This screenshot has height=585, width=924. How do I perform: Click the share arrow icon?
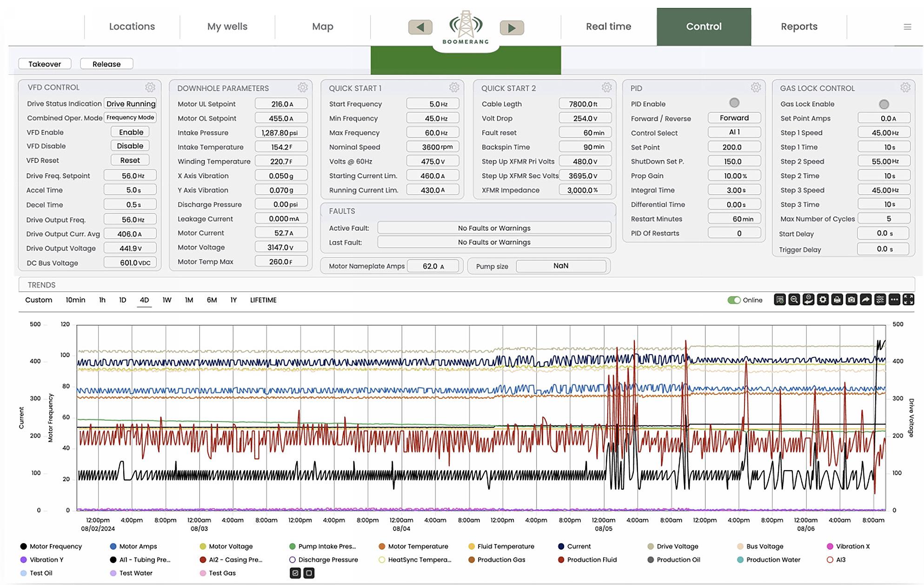pyautogui.click(x=865, y=300)
